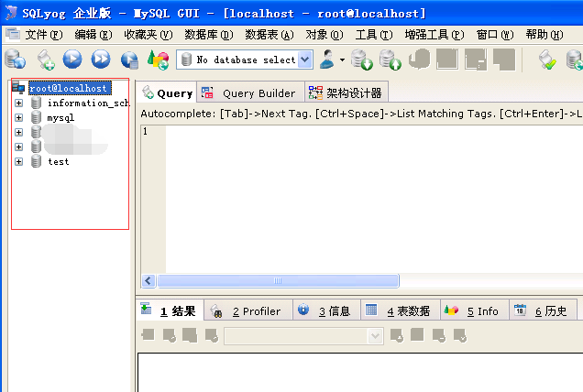Click the SQLyog dolphin icon in the title bar

11,13
